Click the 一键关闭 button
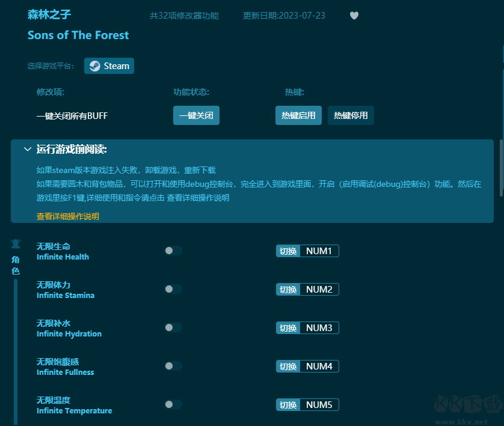The image size is (504, 426). pyautogui.click(x=196, y=115)
